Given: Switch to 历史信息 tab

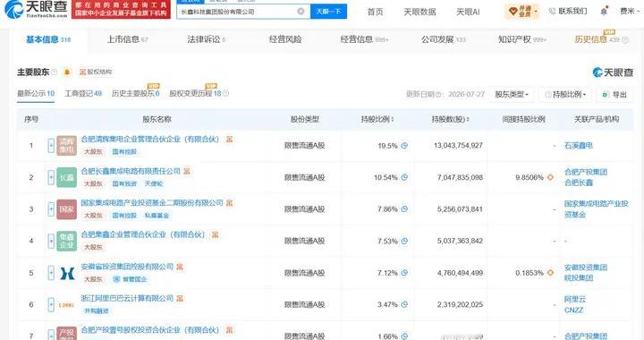Looking at the screenshot, I should [597, 39].
